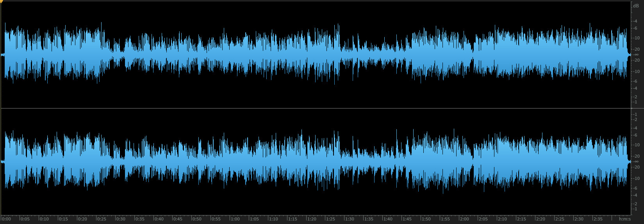Viewport: 644px width, 224px height.
Task: Click the 0:20 tick on the timeline
Action: tap(82, 219)
